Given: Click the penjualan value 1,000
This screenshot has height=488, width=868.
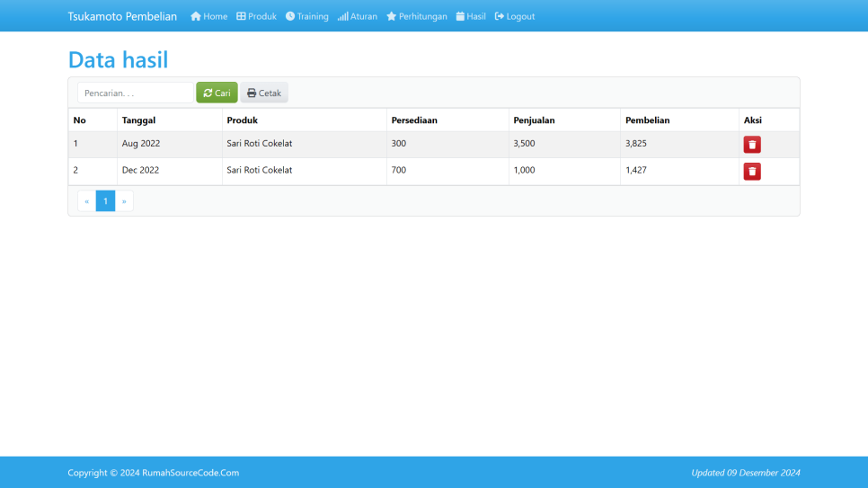Looking at the screenshot, I should (524, 170).
